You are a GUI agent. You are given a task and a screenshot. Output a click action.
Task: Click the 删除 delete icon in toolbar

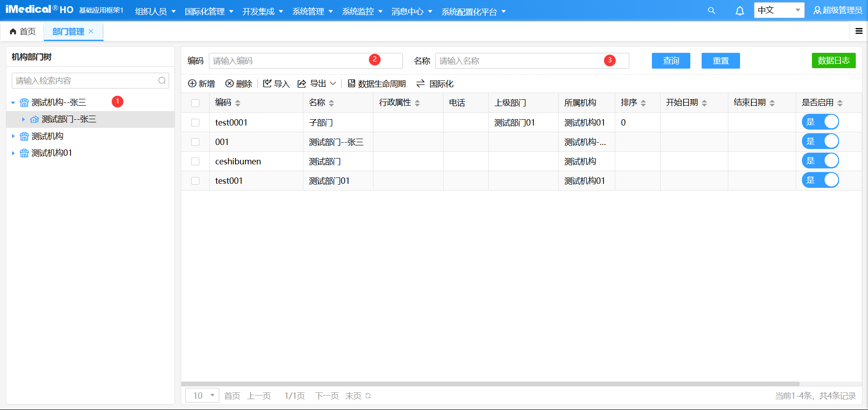pos(230,84)
